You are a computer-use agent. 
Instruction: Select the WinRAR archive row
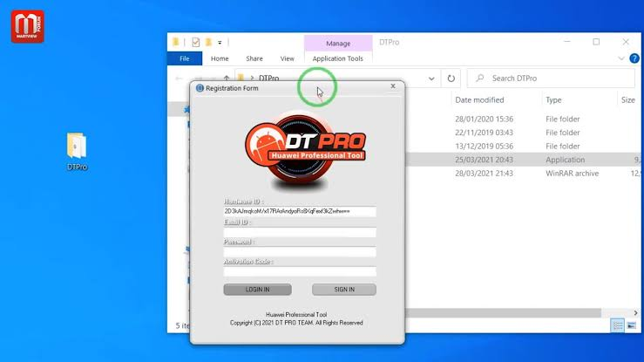tap(522, 173)
